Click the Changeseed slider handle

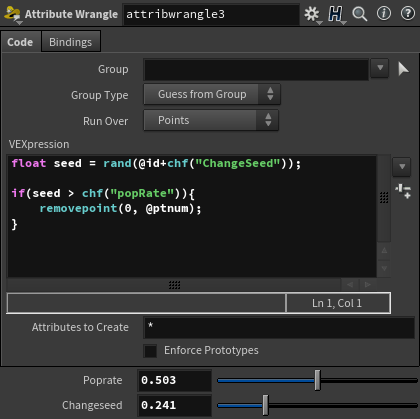pos(265,405)
